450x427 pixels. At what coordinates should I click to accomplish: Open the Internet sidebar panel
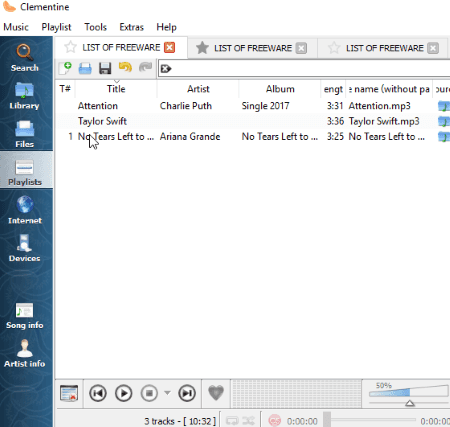(25, 210)
